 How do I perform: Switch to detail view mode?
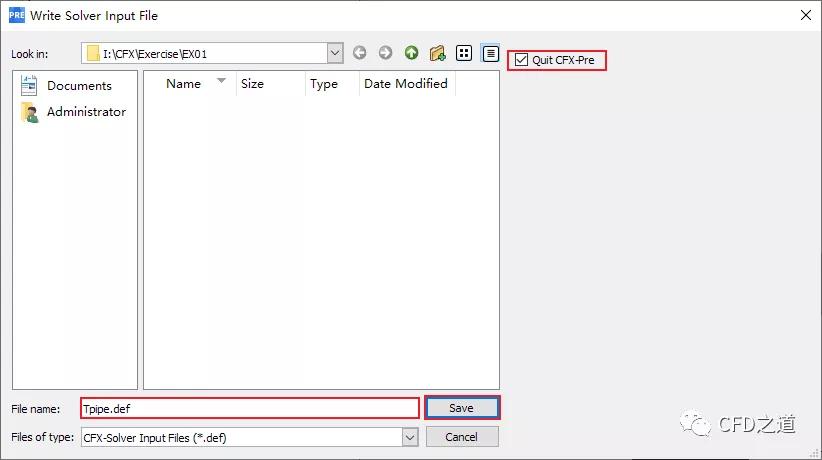(490, 53)
